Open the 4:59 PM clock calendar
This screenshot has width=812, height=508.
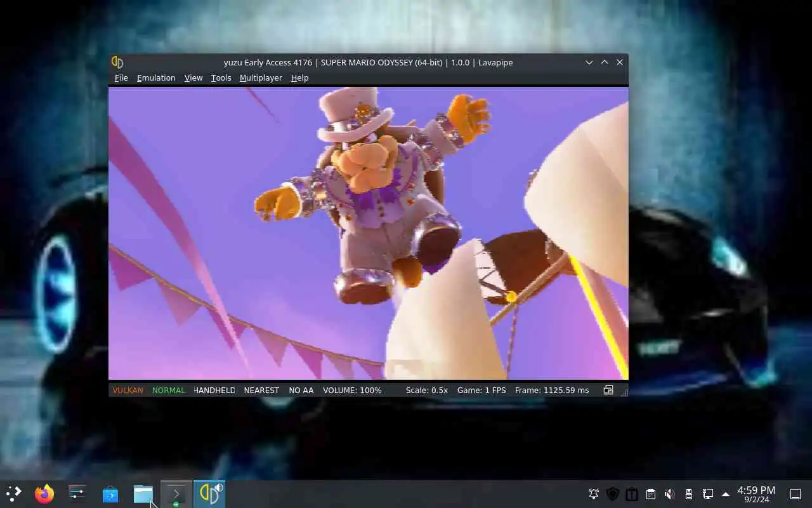(756, 494)
